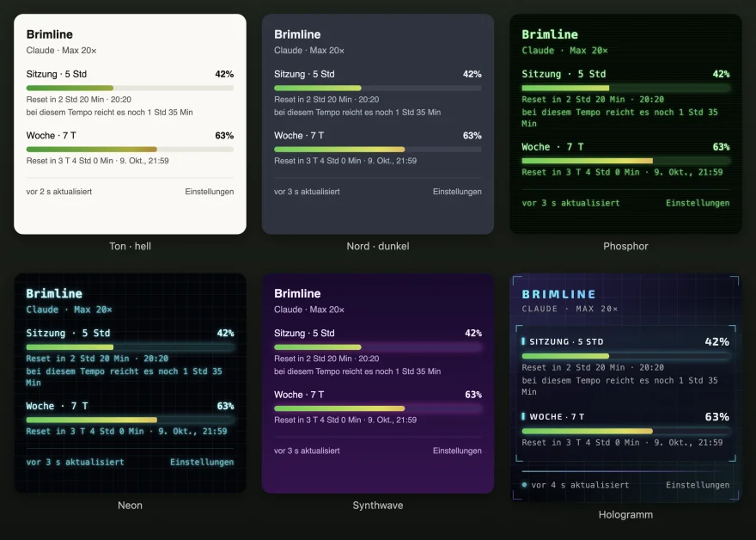Click the Sitzung progress bar in Neon card

[x=131, y=347]
